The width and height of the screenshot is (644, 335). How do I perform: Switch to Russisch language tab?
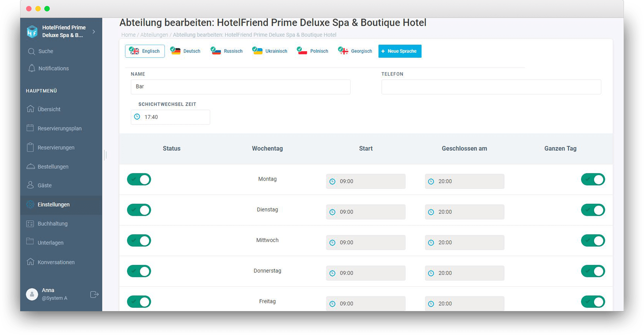(227, 51)
